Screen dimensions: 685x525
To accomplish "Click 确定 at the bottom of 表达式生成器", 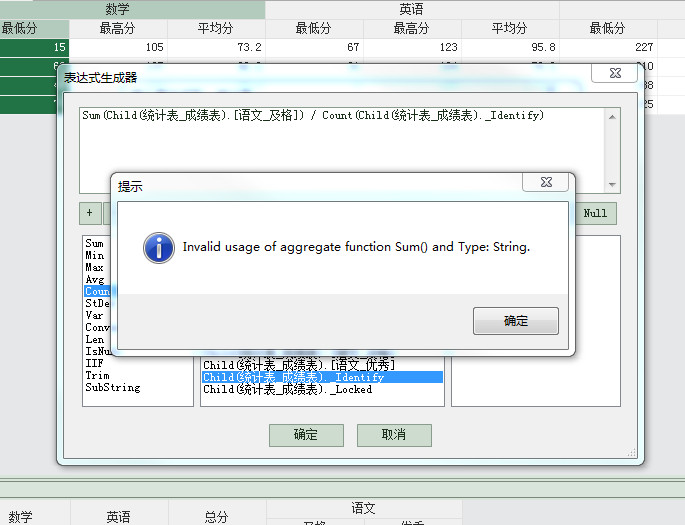I will pyautogui.click(x=306, y=435).
